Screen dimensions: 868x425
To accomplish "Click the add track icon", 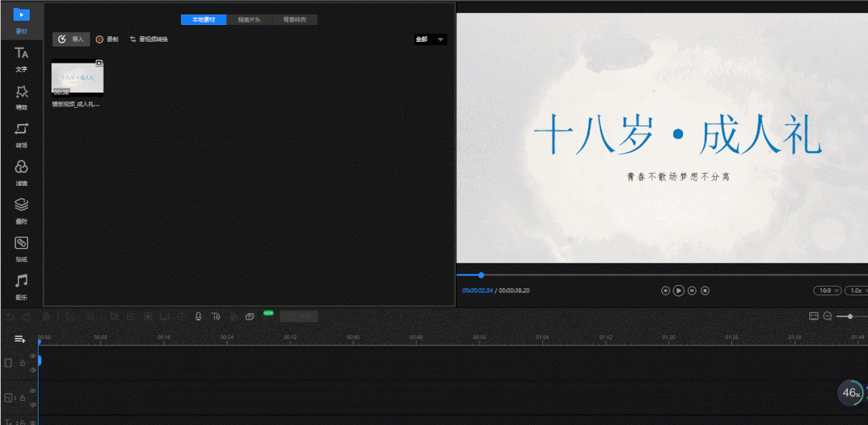I will 20,339.
